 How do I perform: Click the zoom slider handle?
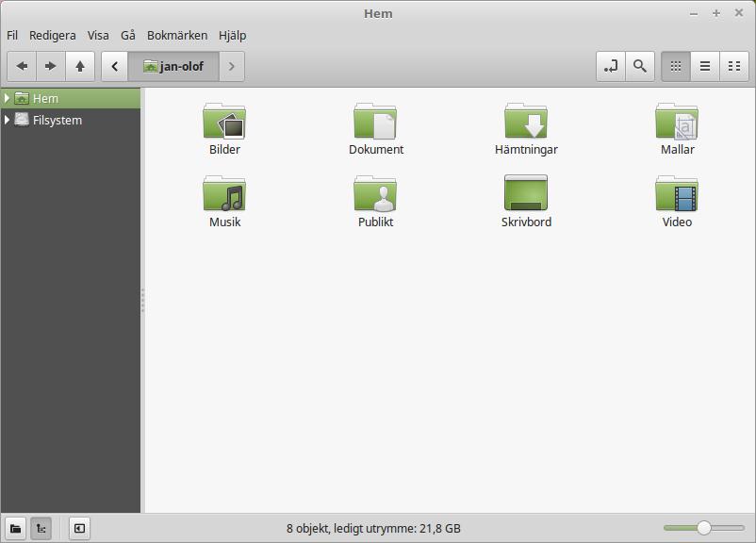click(704, 528)
